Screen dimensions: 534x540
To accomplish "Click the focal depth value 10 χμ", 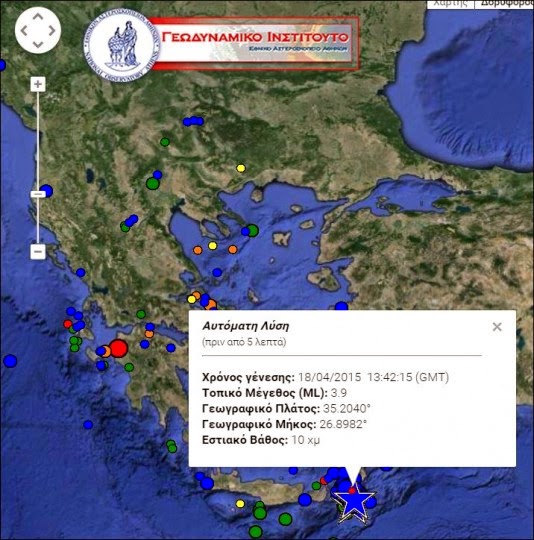I will tap(306, 440).
